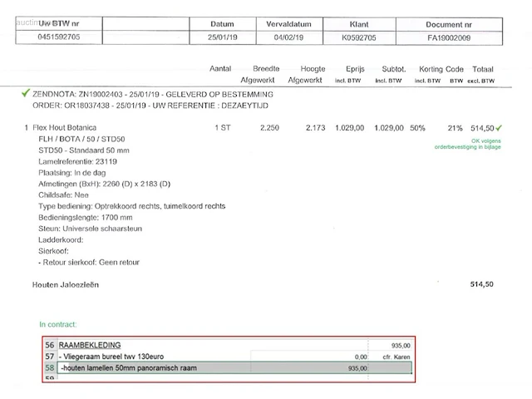532x399 pixels.
Task: Click document number FA19002009
Action: 449,37
